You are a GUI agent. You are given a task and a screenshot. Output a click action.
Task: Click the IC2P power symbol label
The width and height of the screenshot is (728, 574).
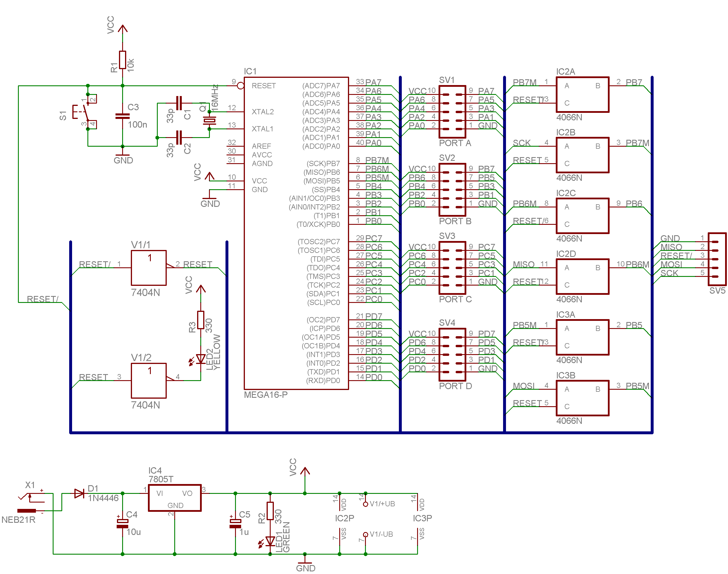click(x=344, y=518)
